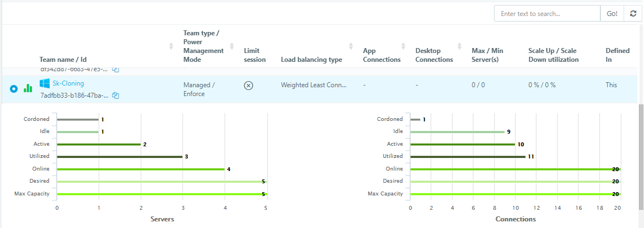Sort by Team name / Id column arrows
The width and height of the screenshot is (644, 228).
(x=171, y=46)
